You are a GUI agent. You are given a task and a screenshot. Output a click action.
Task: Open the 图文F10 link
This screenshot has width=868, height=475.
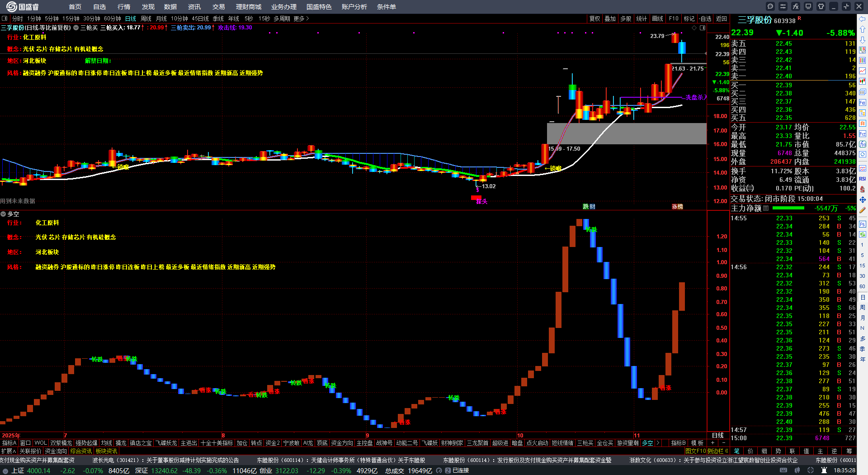(x=696, y=451)
